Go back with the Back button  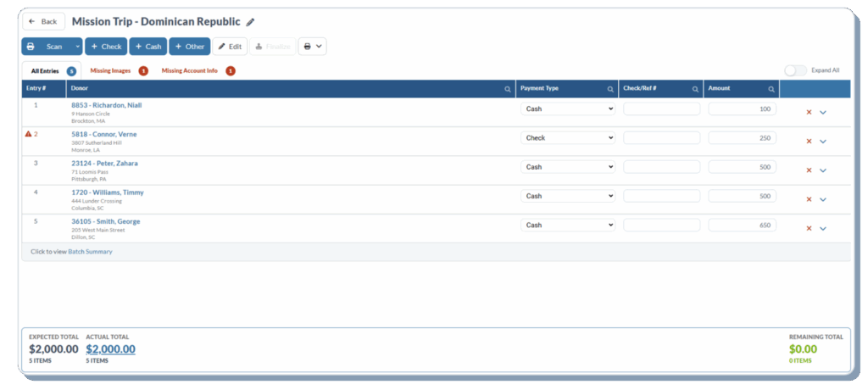[x=44, y=21]
